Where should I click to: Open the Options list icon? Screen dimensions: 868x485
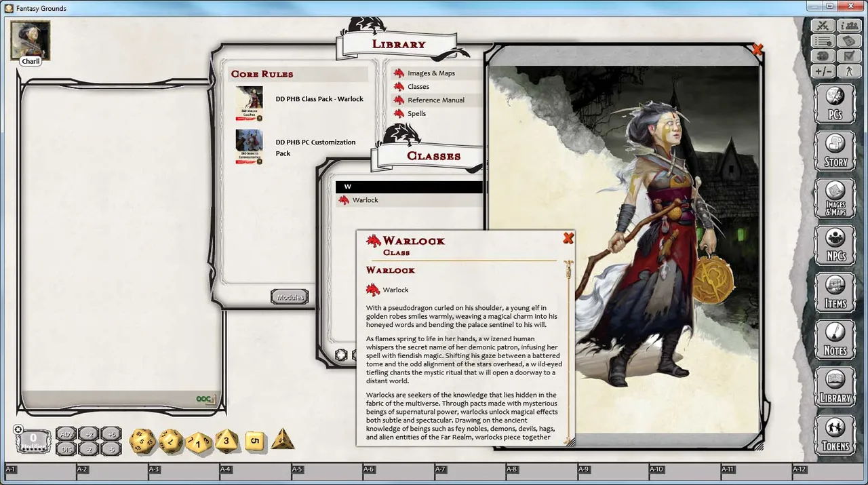[823, 41]
